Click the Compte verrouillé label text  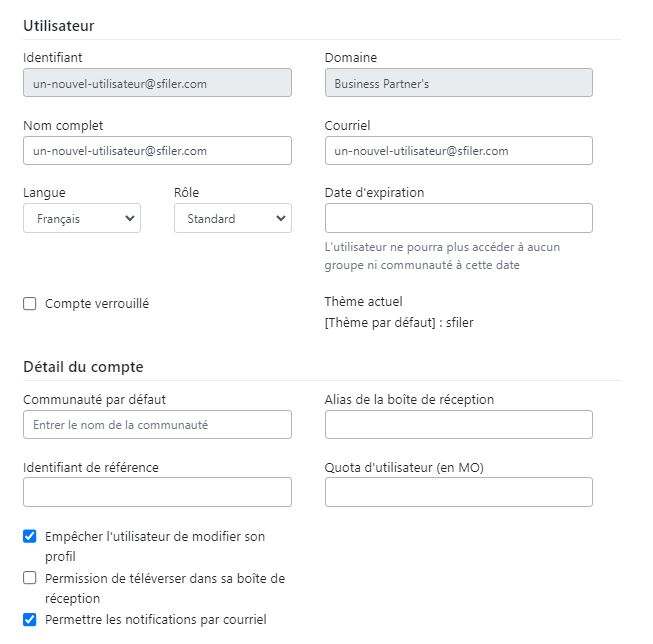coord(97,304)
